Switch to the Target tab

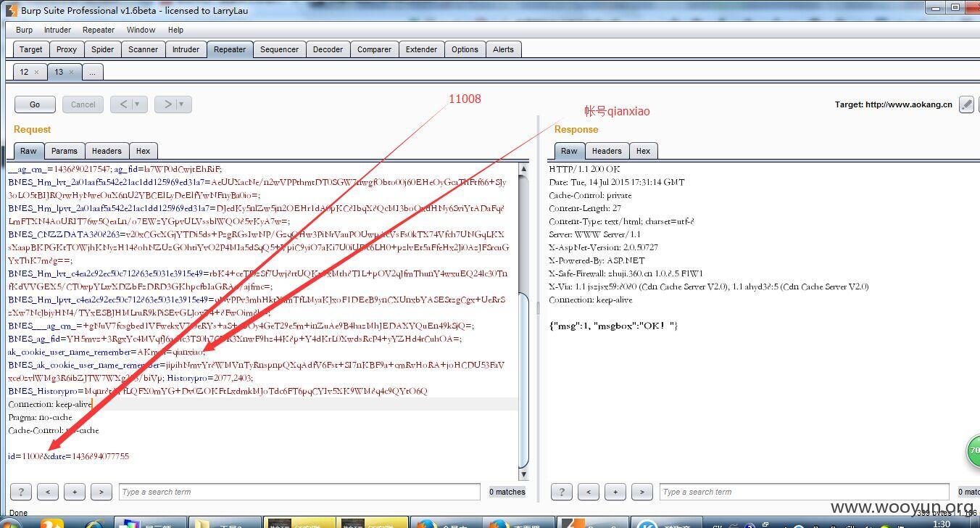pos(30,49)
